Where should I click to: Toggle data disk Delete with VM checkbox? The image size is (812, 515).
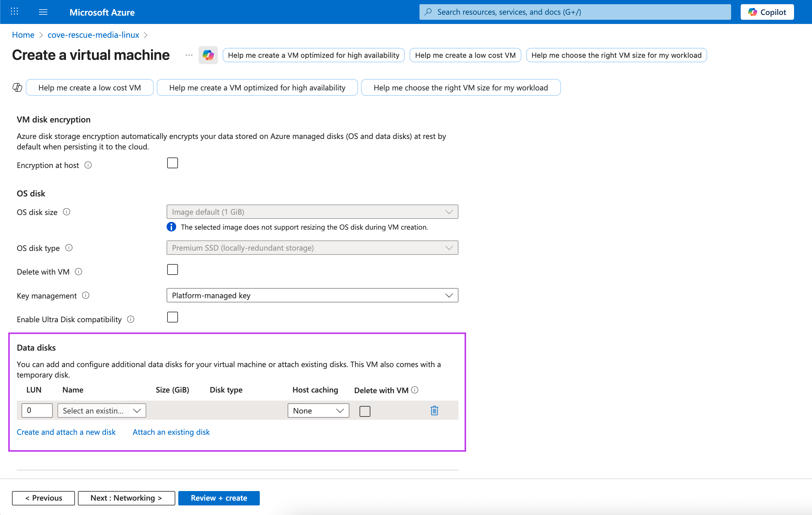[x=365, y=411]
